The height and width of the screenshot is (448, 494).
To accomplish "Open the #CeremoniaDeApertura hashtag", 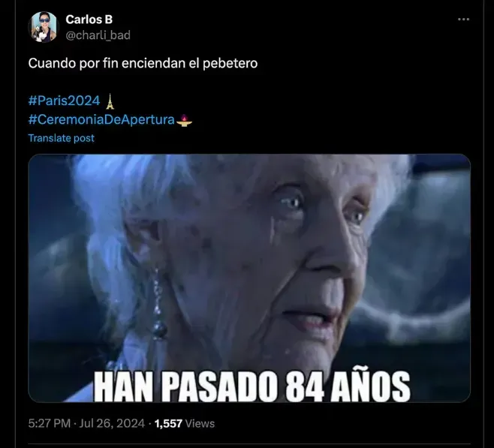I will click(x=101, y=119).
